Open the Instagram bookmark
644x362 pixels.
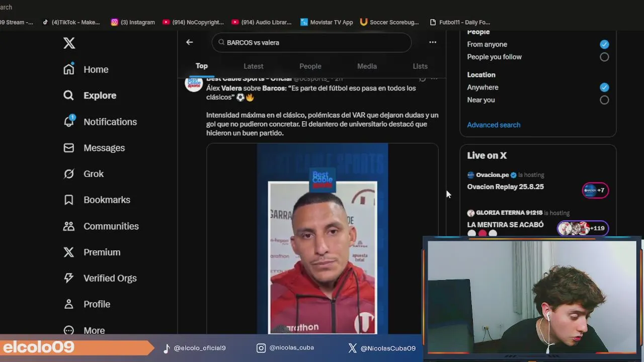tap(133, 22)
